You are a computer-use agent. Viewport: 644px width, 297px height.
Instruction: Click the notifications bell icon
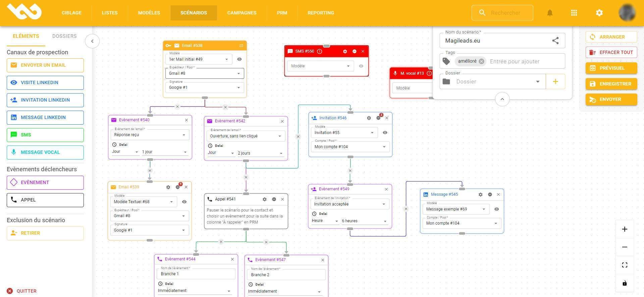[x=550, y=13]
